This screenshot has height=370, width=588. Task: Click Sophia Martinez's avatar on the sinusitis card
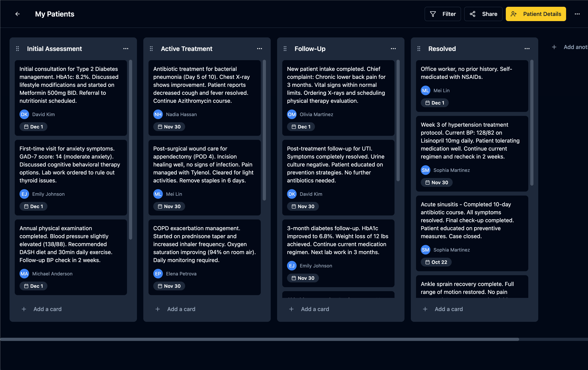click(425, 250)
